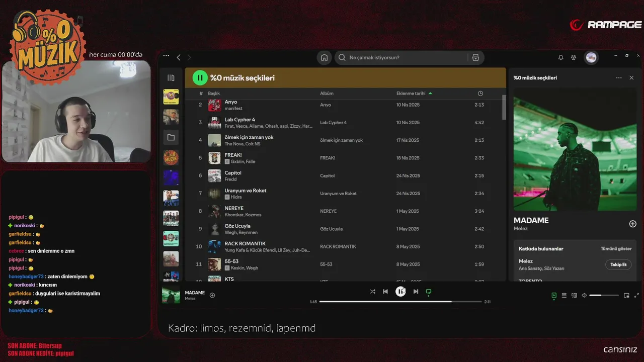
Task: Sort by Eklenme tarihi column header
Action: (x=414, y=94)
